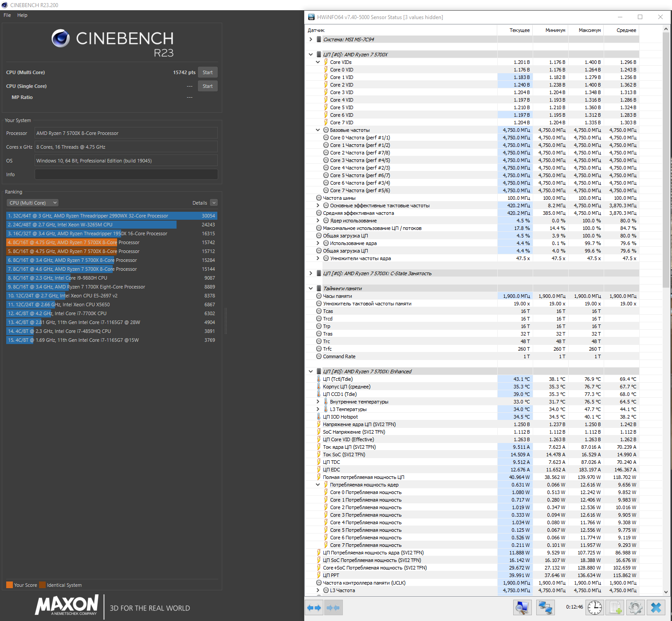Click the orange Your Score legend swatch
This screenshot has height=621, width=672.
click(x=9, y=585)
